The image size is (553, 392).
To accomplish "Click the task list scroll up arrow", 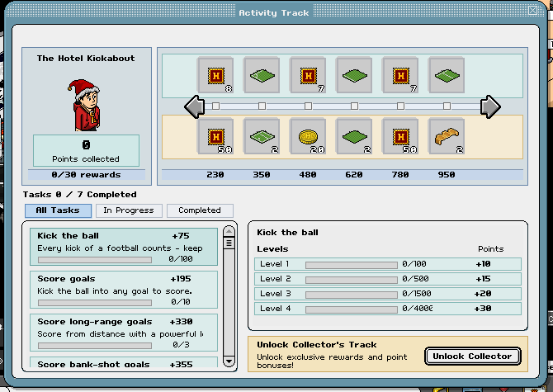I will pos(229,232).
